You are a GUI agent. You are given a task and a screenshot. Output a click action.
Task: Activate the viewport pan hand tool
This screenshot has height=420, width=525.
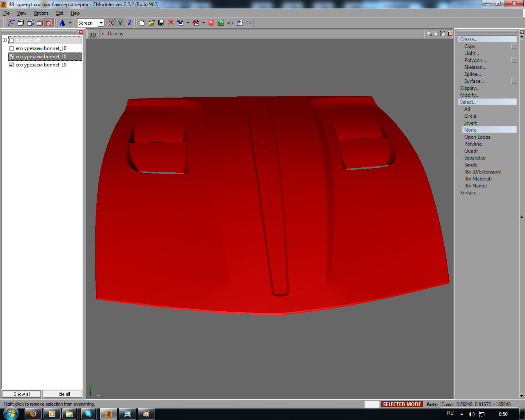click(x=436, y=34)
